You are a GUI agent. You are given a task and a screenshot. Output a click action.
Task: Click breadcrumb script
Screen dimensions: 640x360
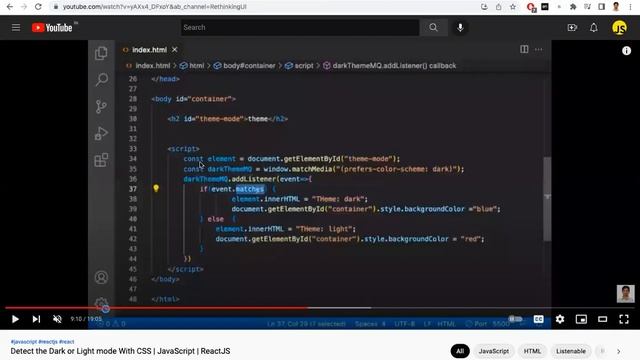[x=304, y=65]
